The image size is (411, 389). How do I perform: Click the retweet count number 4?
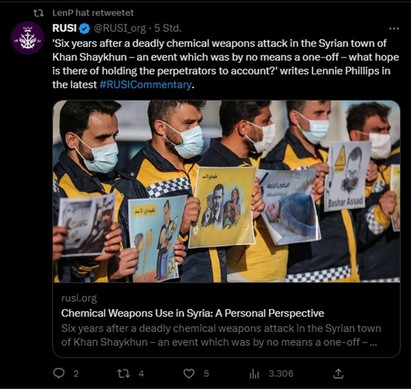141,374
